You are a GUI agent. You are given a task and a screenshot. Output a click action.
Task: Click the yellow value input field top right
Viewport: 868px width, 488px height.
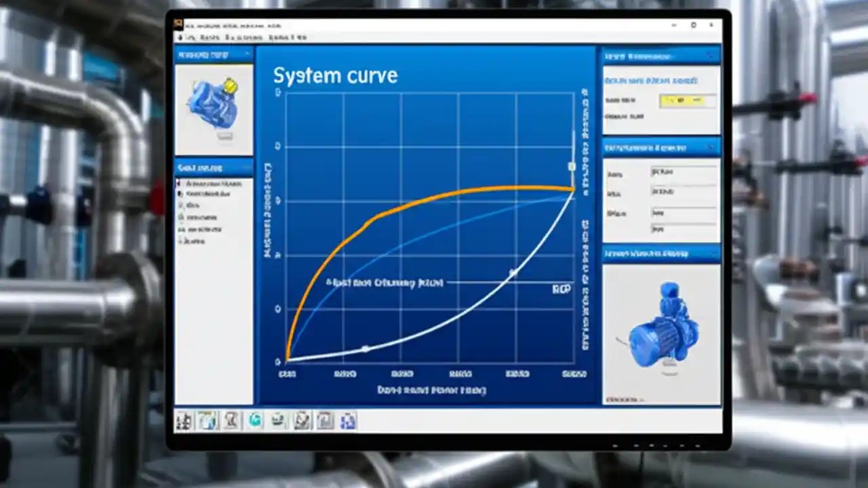[x=682, y=100]
